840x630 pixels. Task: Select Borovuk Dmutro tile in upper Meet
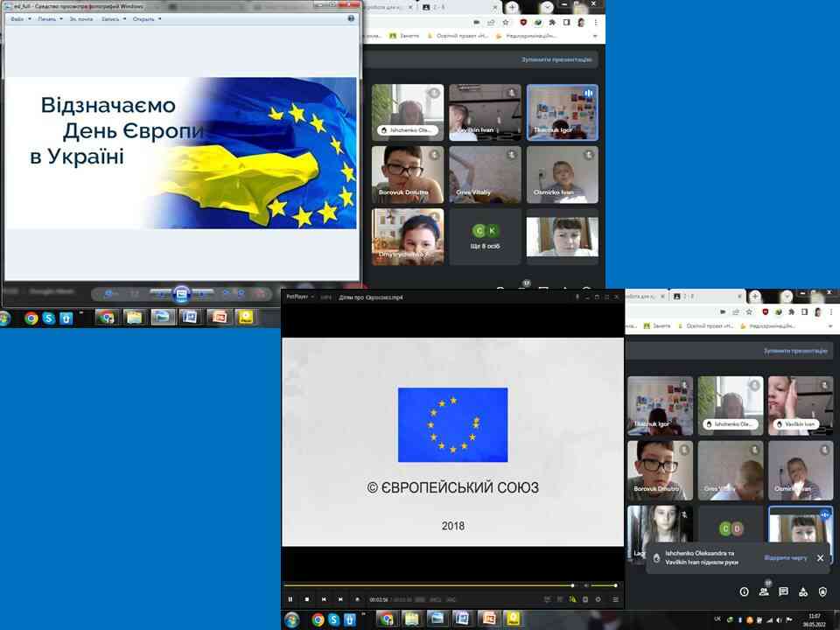[408, 175]
